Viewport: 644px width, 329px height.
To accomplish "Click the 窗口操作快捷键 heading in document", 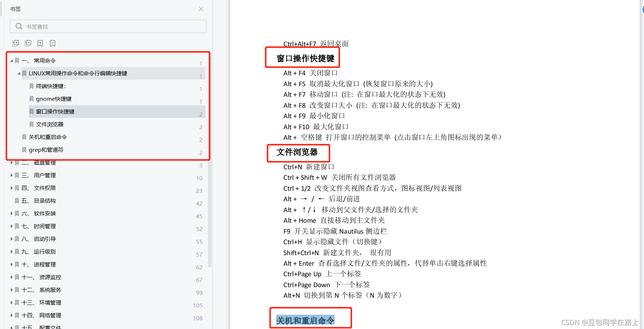I will [305, 58].
